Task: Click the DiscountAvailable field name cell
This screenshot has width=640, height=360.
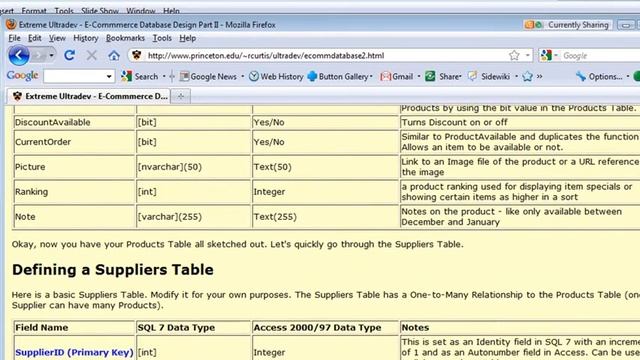Action: (74, 122)
